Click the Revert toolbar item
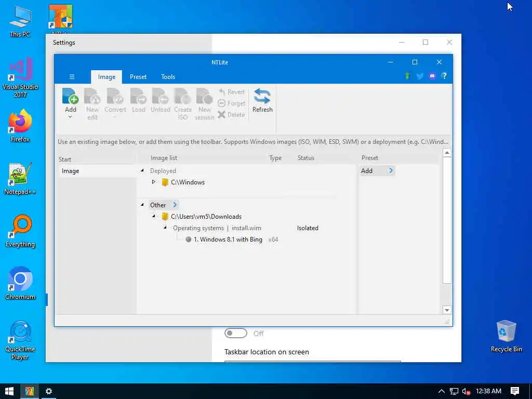The width and height of the screenshot is (532, 399). click(x=232, y=92)
